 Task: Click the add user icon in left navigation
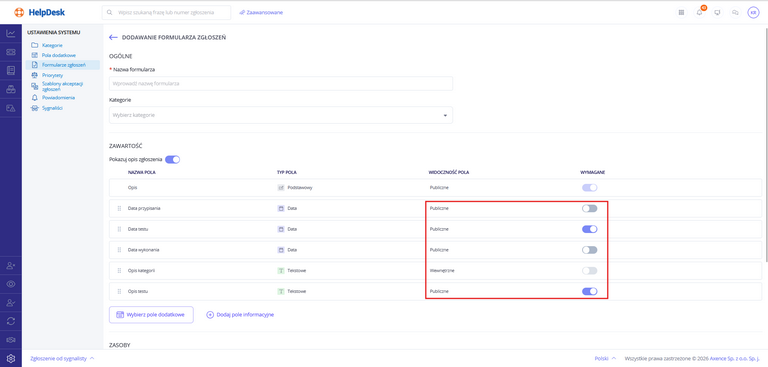point(11,266)
